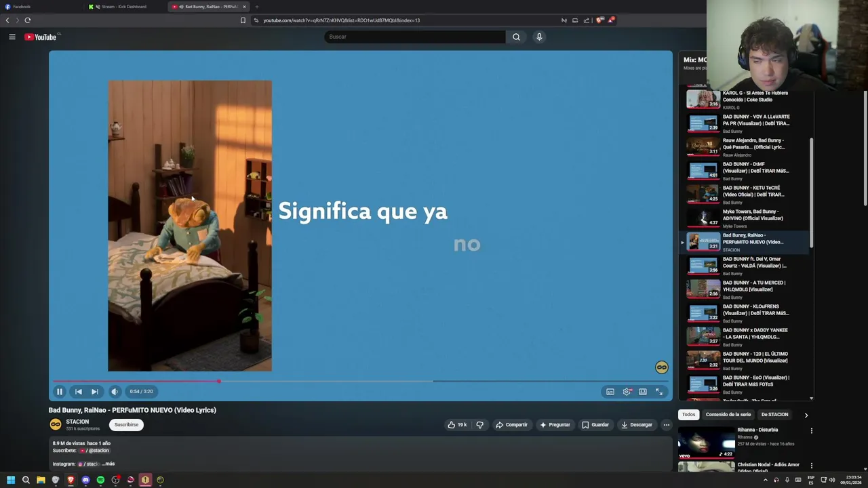This screenshot has height=488, width=868.
Task: Play BAD BUNNY VeLDÁ playlist item
Action: coord(746,266)
